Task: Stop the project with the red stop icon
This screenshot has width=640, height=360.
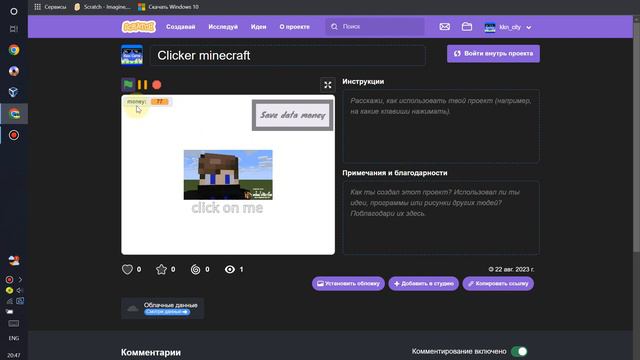Action: pos(157,84)
